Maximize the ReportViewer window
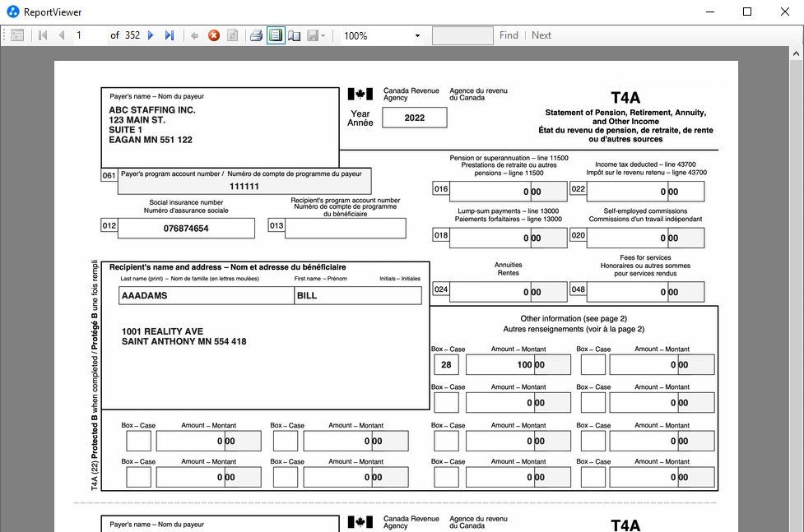This screenshot has height=532, width=804. (747, 12)
